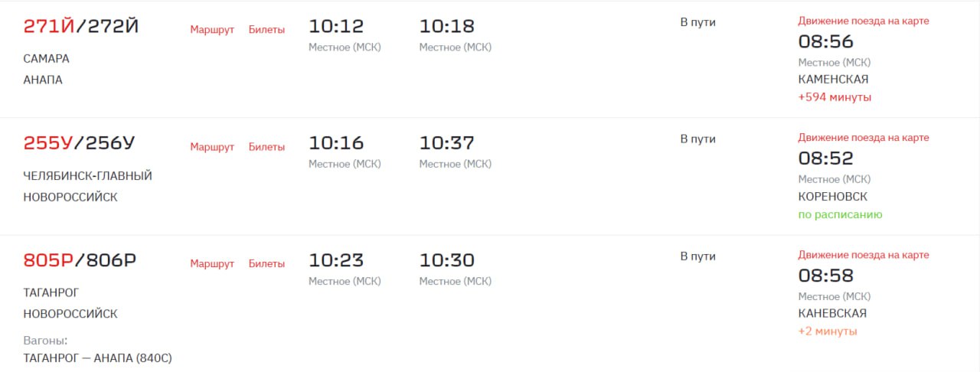This screenshot has height=372, width=980.
Task: Click the +2 минуты delay label
Action: 828,331
